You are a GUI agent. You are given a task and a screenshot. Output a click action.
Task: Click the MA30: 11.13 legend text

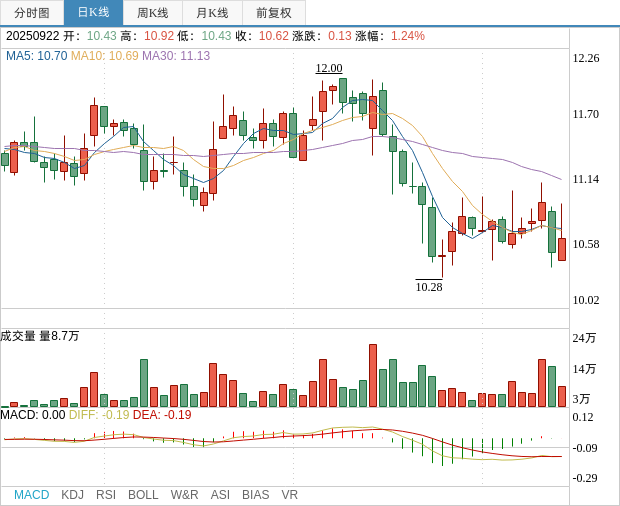pyautogui.click(x=176, y=56)
